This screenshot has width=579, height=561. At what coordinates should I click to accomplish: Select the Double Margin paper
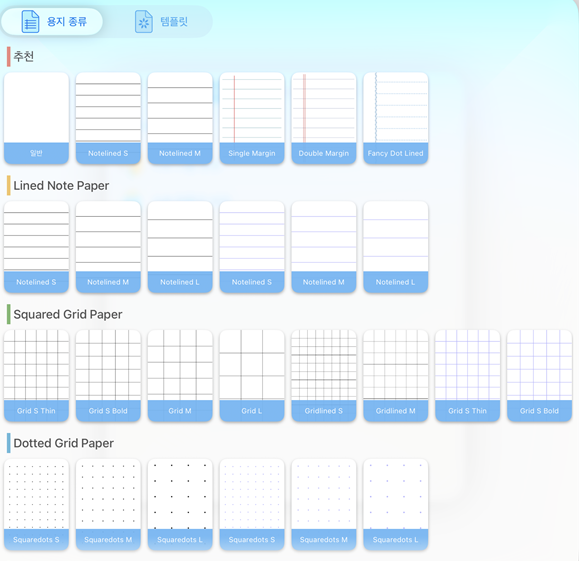coord(323,118)
